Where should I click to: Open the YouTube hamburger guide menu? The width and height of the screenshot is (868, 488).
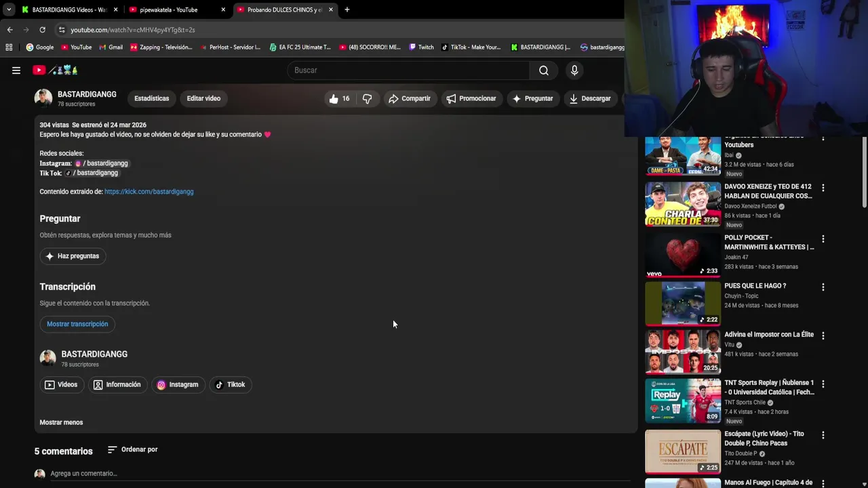click(16, 70)
